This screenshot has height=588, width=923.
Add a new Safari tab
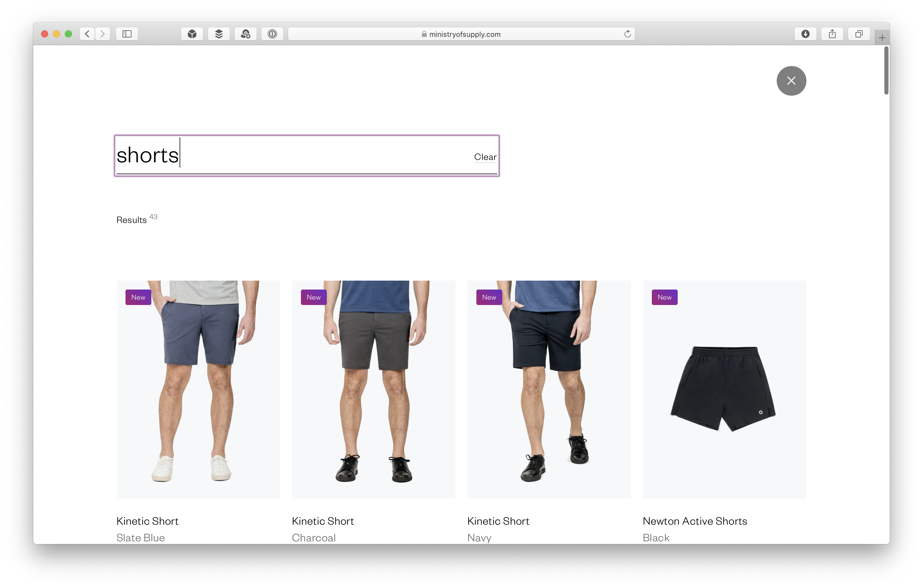[x=882, y=37]
